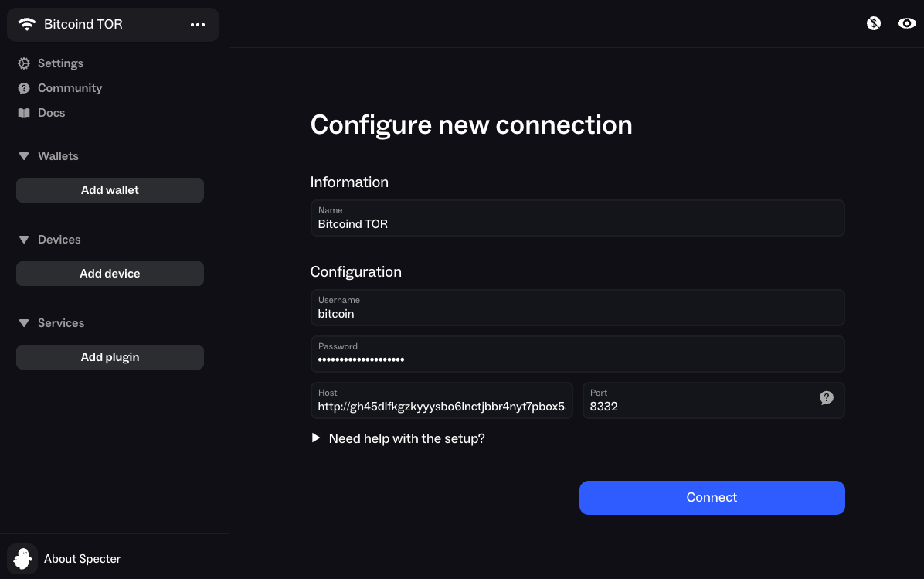The image size is (924, 579).
Task: Click the question-mark help icon beside Port
Action: (x=826, y=397)
